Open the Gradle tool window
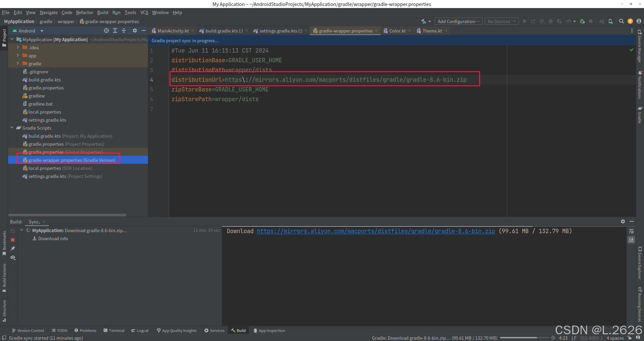The height and width of the screenshot is (341, 644). point(640,114)
